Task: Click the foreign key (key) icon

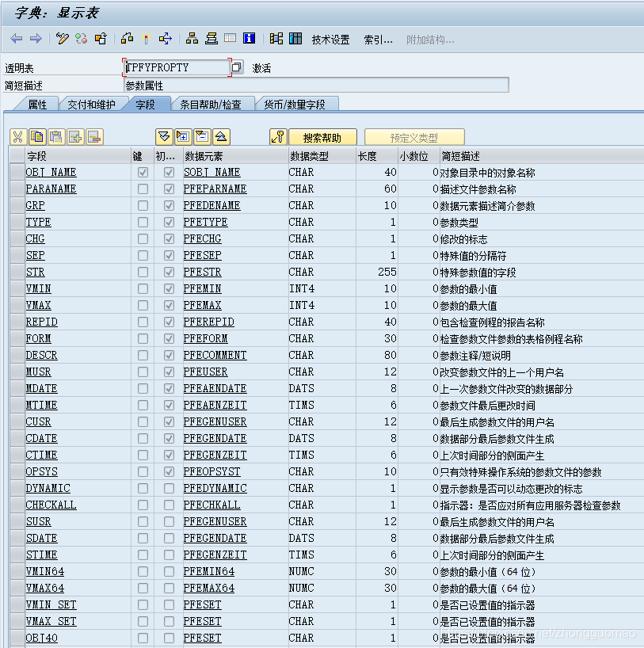Action: (278, 137)
